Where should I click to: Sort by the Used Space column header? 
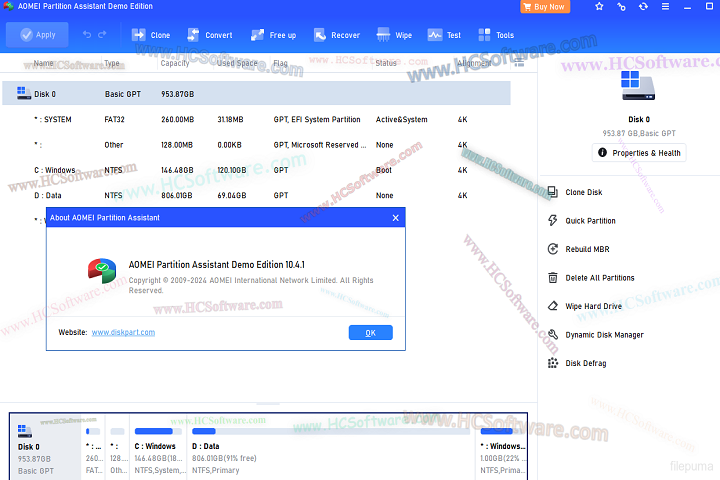click(237, 63)
